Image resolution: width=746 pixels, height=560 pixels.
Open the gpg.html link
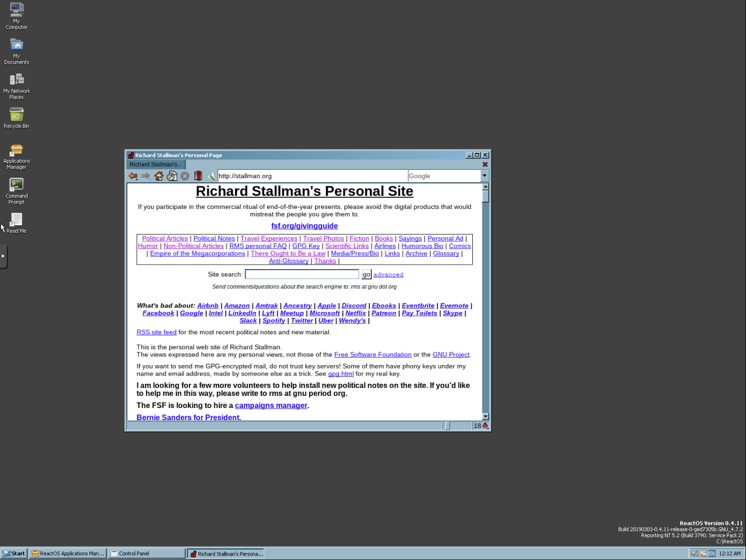click(x=341, y=374)
